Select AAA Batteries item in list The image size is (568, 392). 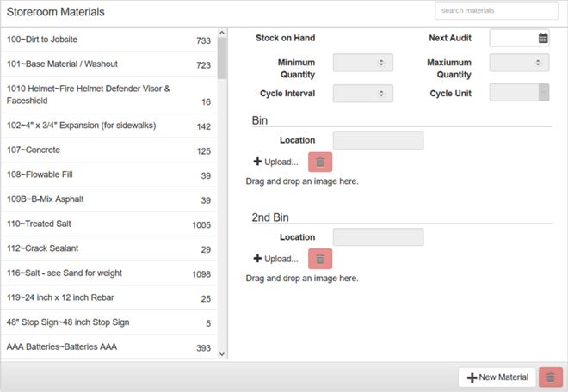[108, 347]
